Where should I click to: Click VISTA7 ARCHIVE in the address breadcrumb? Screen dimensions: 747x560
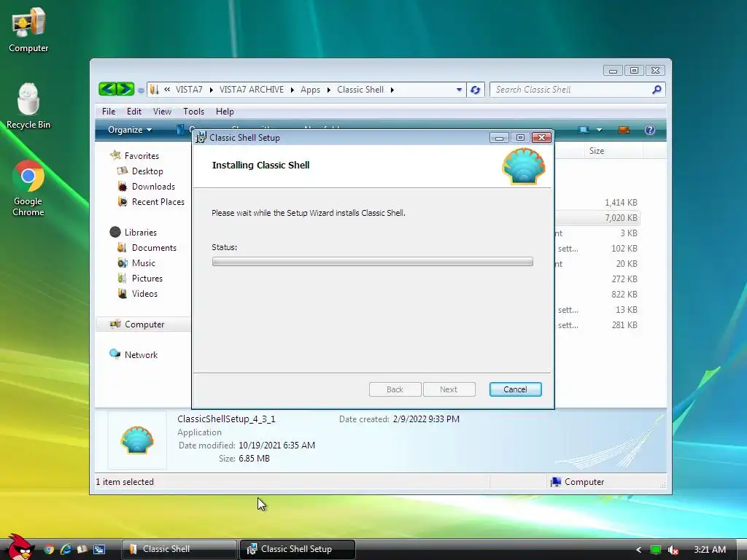[252, 90]
